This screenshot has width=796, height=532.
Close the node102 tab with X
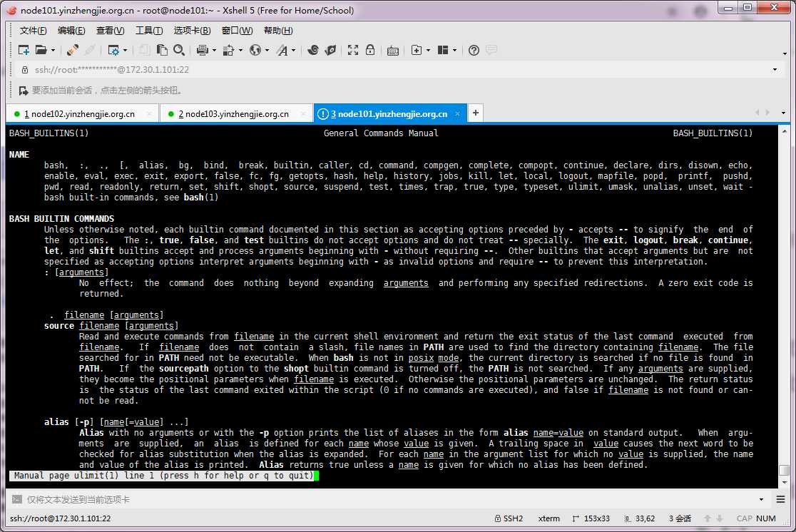pyautogui.click(x=149, y=113)
